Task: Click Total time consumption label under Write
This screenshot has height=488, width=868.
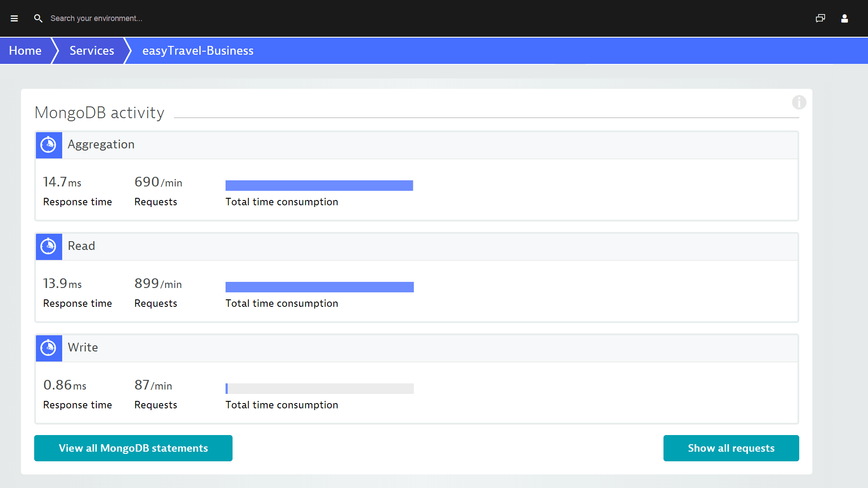Action: point(282,405)
